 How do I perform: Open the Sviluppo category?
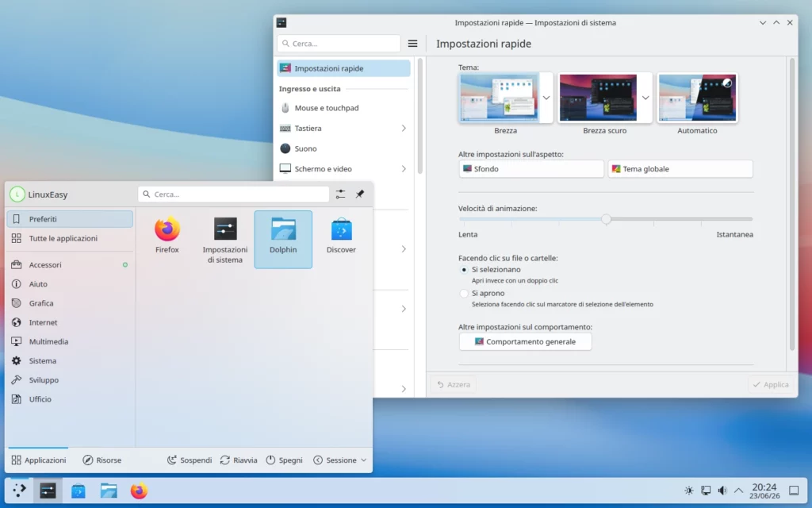point(70,380)
